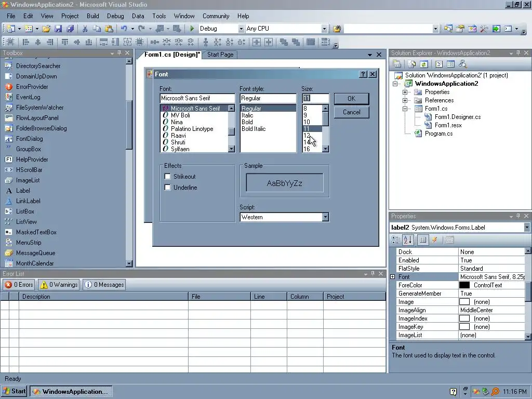The width and height of the screenshot is (532, 399).
Task: Click the Font name input field
Action: tap(197, 98)
